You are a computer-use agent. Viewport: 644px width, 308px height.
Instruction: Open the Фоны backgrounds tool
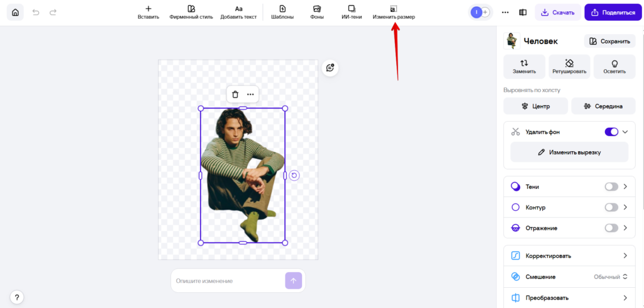pos(317,13)
